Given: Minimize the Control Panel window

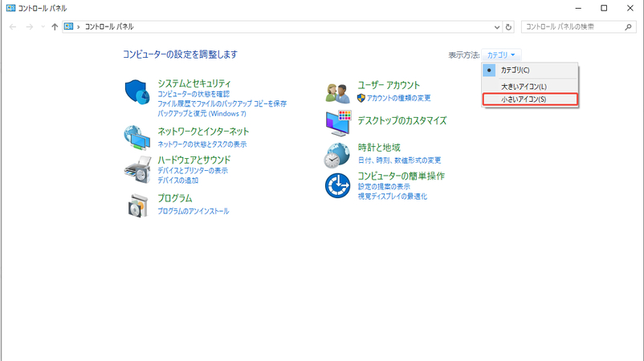Looking at the screenshot, I should pos(578,8).
